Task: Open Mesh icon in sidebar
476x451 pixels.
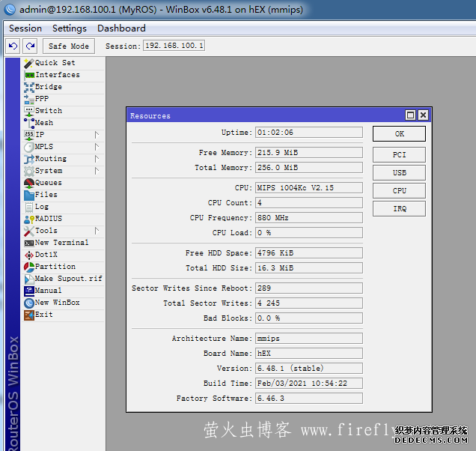Action: pos(29,123)
